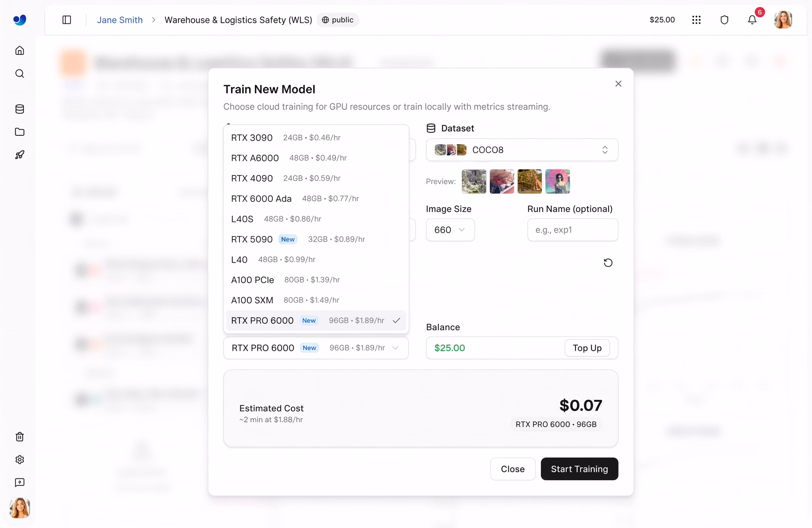
Task: Open the rocket deploy icon
Action: click(x=19, y=155)
